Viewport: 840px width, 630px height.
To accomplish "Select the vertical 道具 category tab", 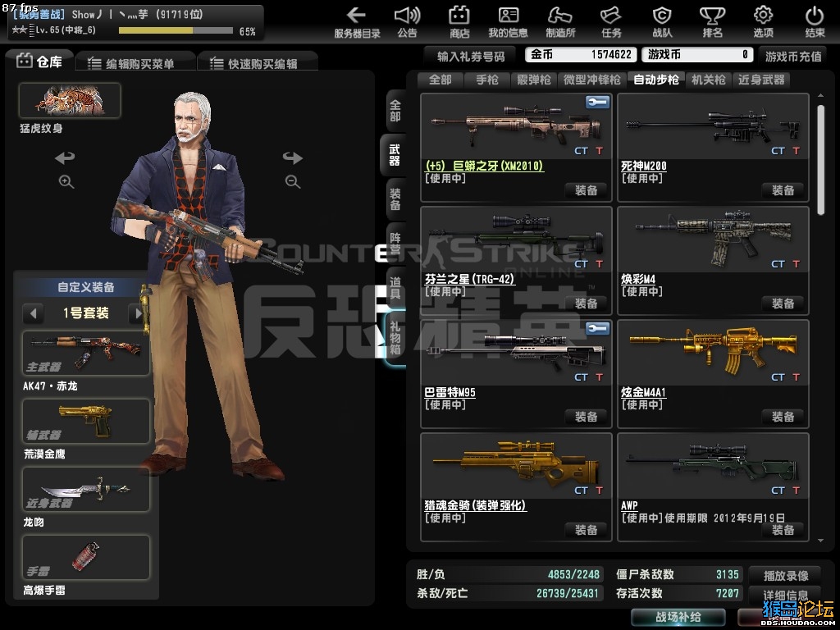I will [395, 288].
